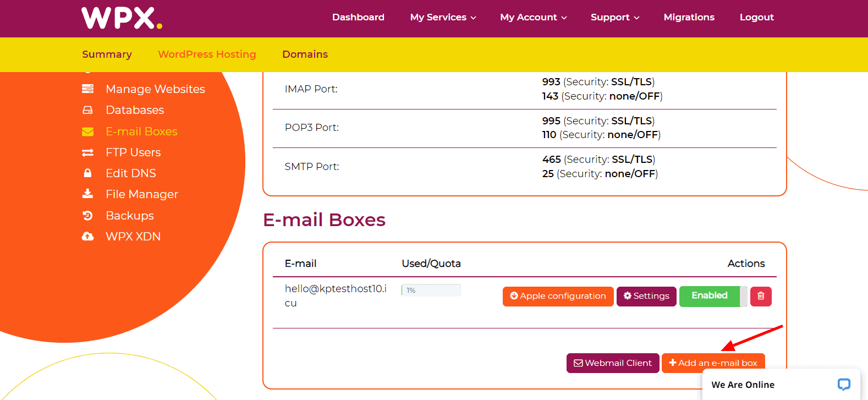
Task: Open the live chat bubble icon
Action: click(x=843, y=384)
